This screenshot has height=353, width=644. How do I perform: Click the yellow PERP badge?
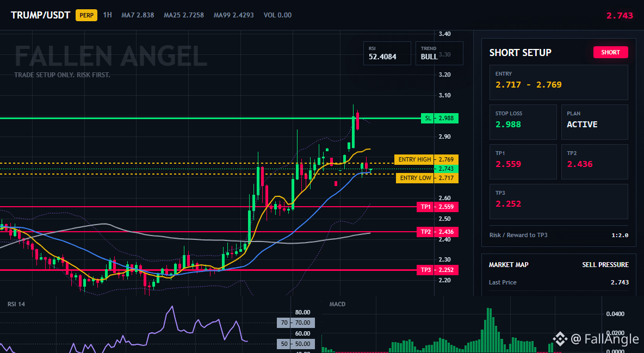(x=86, y=15)
